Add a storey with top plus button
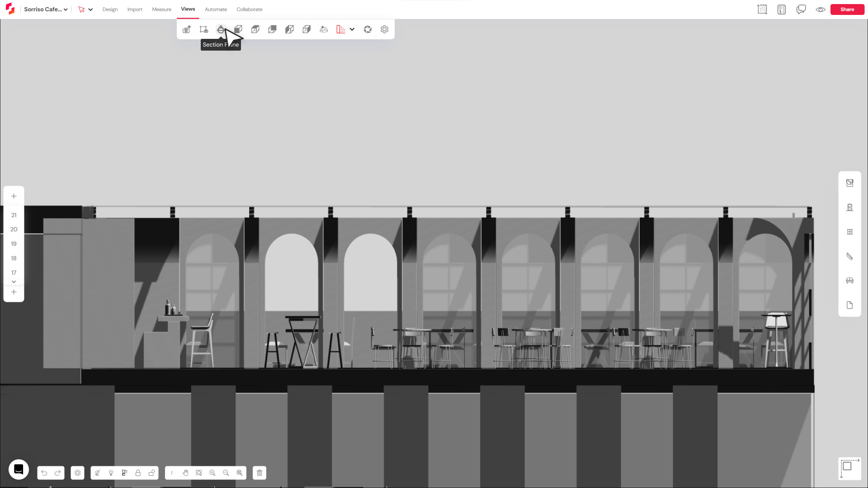The image size is (868, 488). point(14,196)
